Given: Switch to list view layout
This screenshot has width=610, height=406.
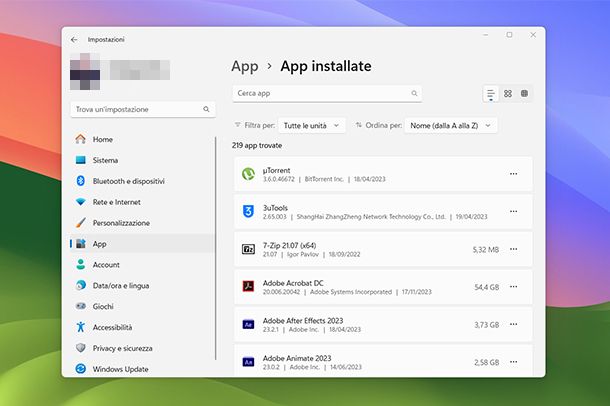Looking at the screenshot, I should [491, 94].
